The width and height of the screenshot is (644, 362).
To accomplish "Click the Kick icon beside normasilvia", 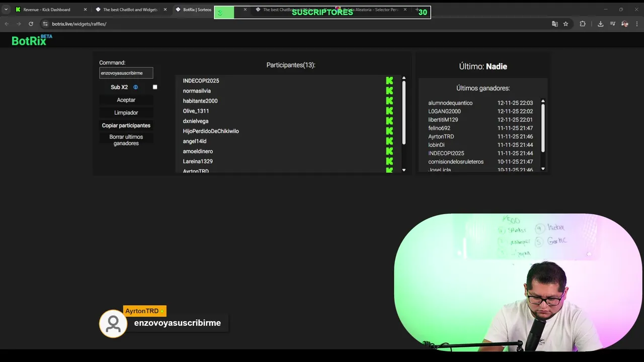I will [x=389, y=91].
